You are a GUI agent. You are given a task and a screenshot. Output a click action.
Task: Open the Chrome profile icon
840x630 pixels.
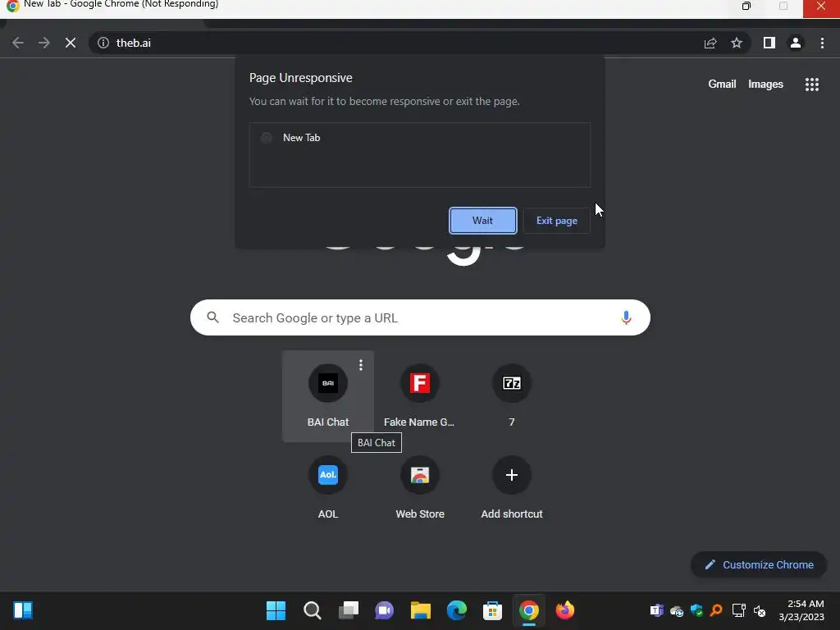click(x=796, y=43)
